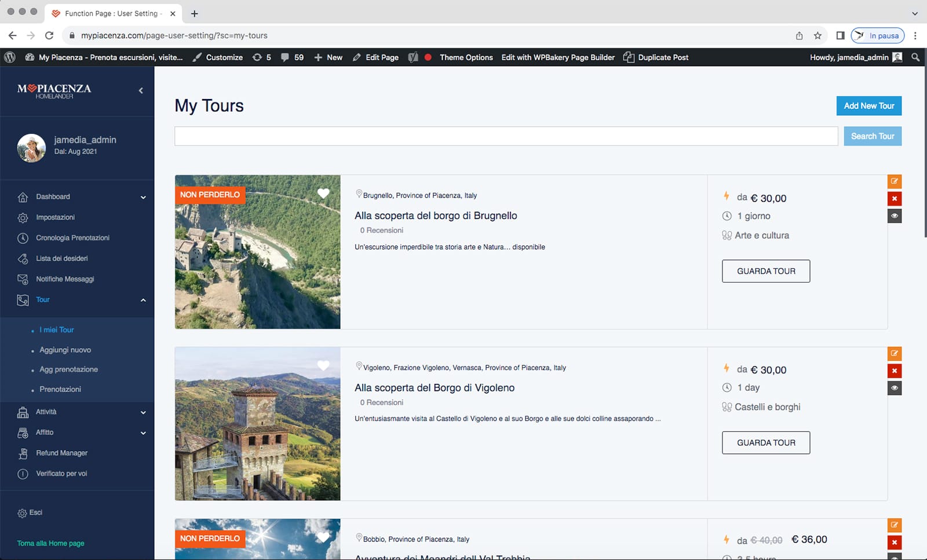Click the browser back arrow
This screenshot has width=927, height=560.
(13, 35)
